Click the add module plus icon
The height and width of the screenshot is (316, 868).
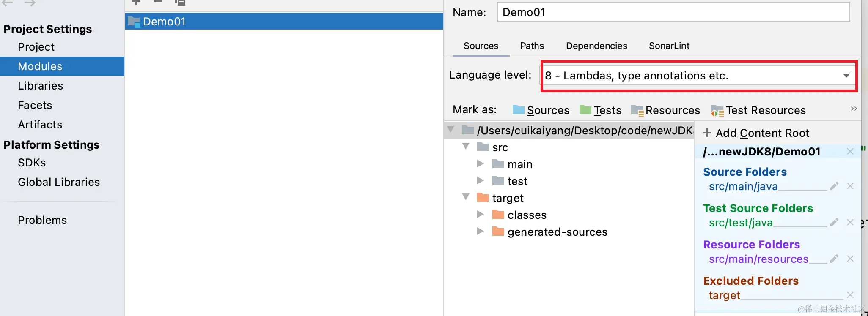(x=136, y=2)
